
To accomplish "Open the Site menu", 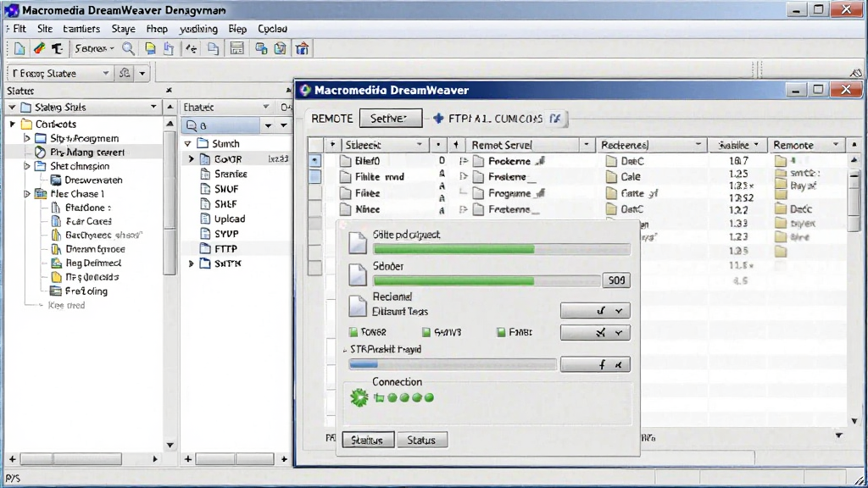I will point(45,29).
